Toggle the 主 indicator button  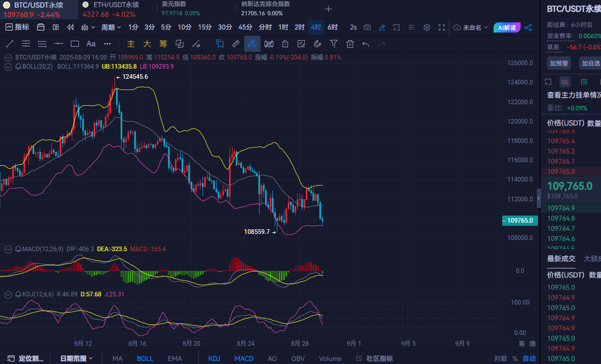[x=131, y=44]
